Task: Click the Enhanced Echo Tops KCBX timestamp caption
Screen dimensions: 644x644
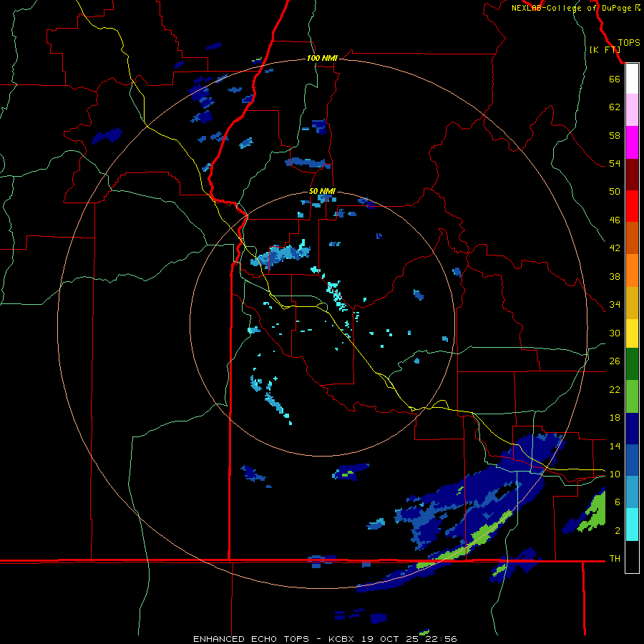Action: coord(325,639)
